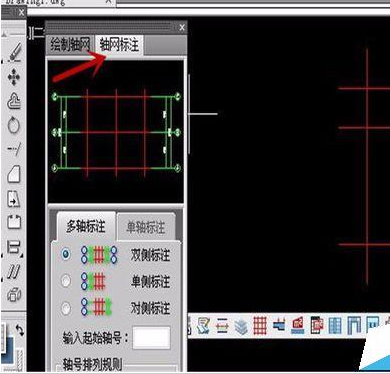Select the 对侧标注 radio button
The image size is (390, 374).
66,308
